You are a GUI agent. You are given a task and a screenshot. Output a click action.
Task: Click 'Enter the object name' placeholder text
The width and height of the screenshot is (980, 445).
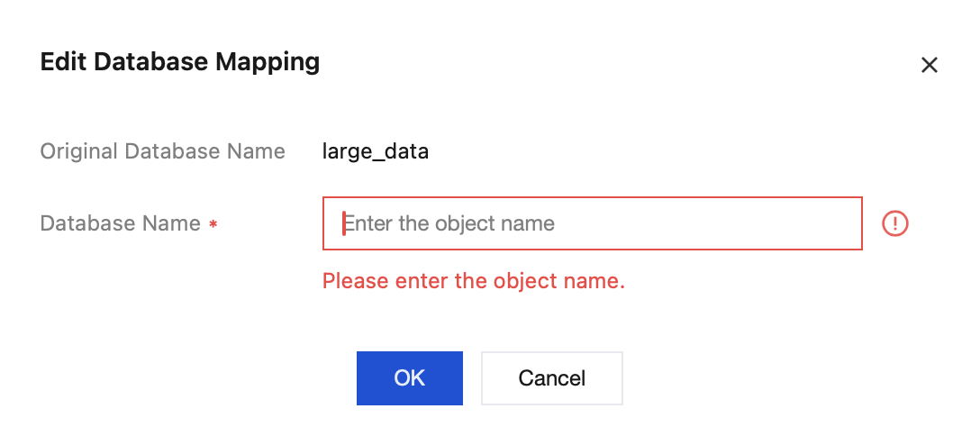[450, 223]
